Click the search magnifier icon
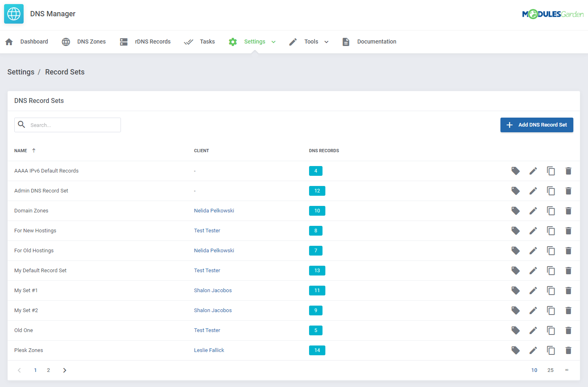The width and height of the screenshot is (588, 387). pos(22,125)
